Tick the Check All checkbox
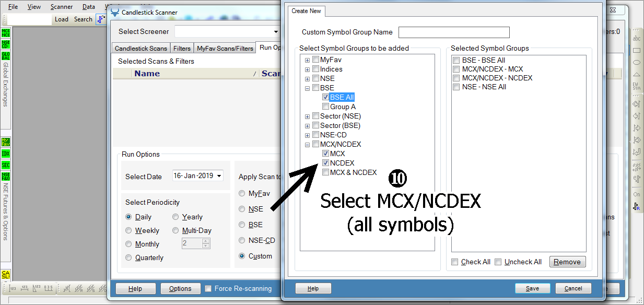Screen dimensions: 644x305 455,262
